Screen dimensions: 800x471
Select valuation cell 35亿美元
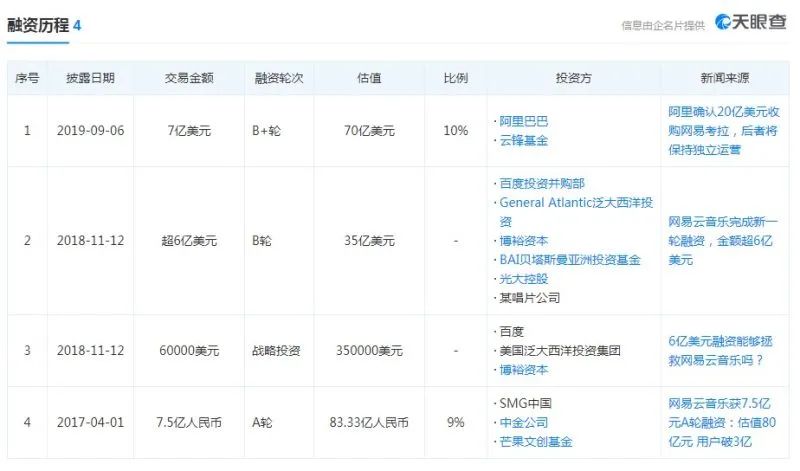click(x=369, y=240)
